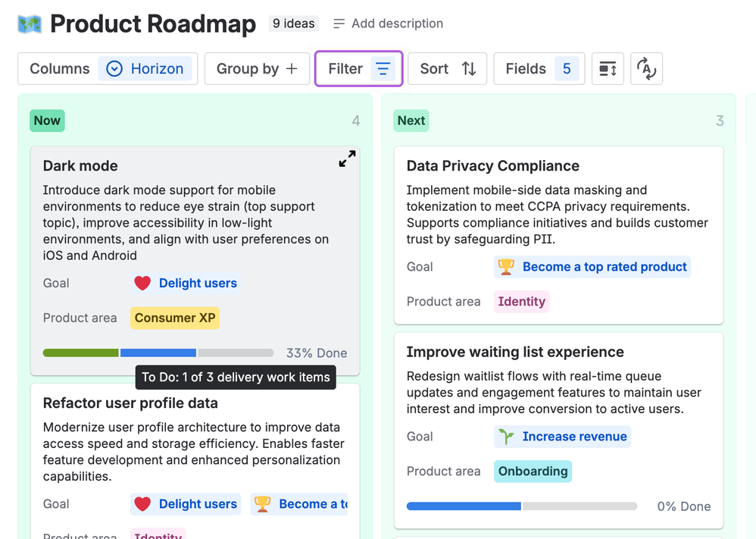The height and width of the screenshot is (539, 756).
Task: Click the heart icon on Dark mode goal
Action: 142,284
